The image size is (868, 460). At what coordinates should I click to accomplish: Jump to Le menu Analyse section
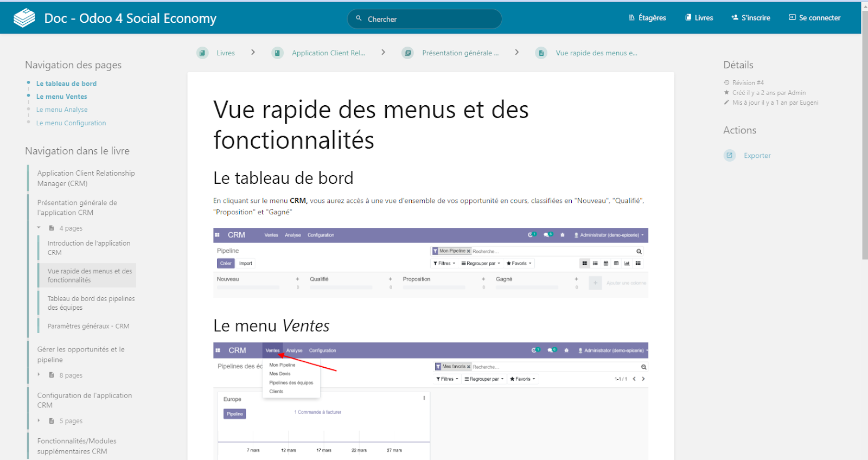(62, 110)
